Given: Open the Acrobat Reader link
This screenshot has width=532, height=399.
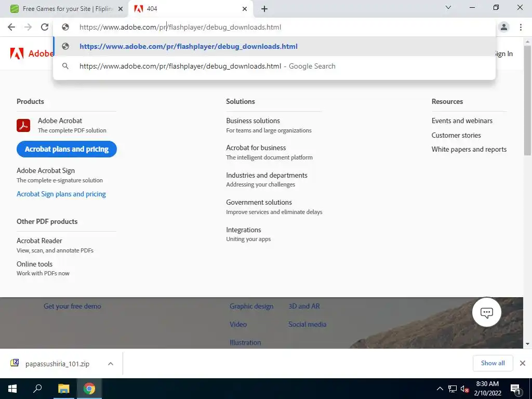Looking at the screenshot, I should 39,241.
